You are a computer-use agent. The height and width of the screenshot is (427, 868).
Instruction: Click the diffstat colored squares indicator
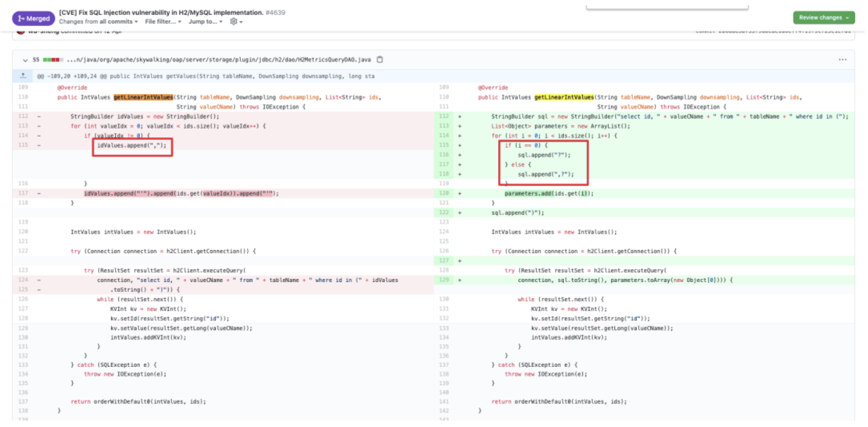click(52, 60)
